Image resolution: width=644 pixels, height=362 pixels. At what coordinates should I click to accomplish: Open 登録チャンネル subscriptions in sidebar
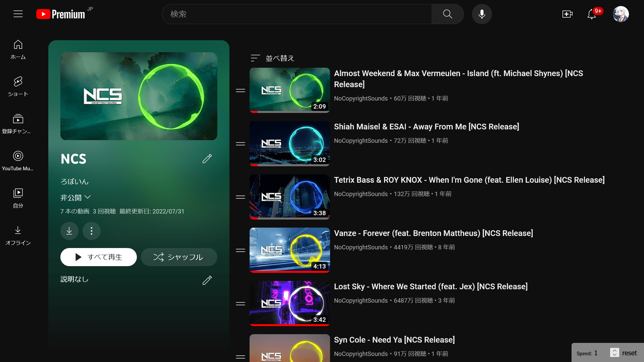(18, 124)
